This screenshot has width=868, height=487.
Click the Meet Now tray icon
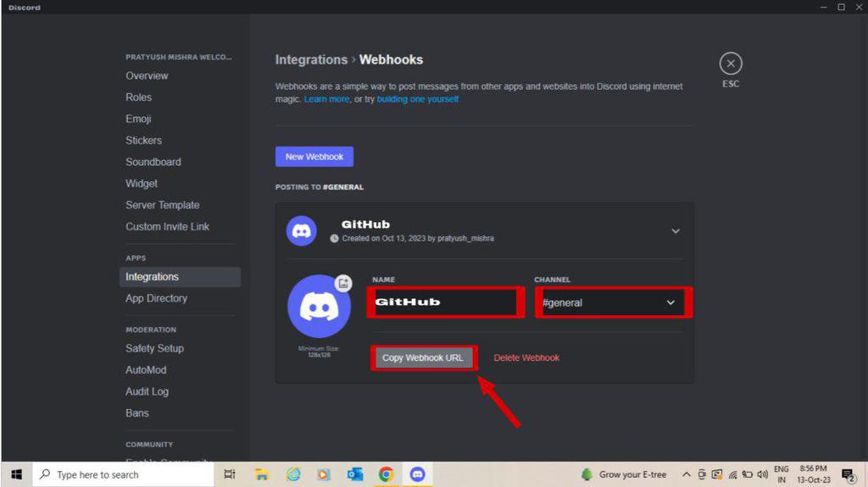click(701, 474)
